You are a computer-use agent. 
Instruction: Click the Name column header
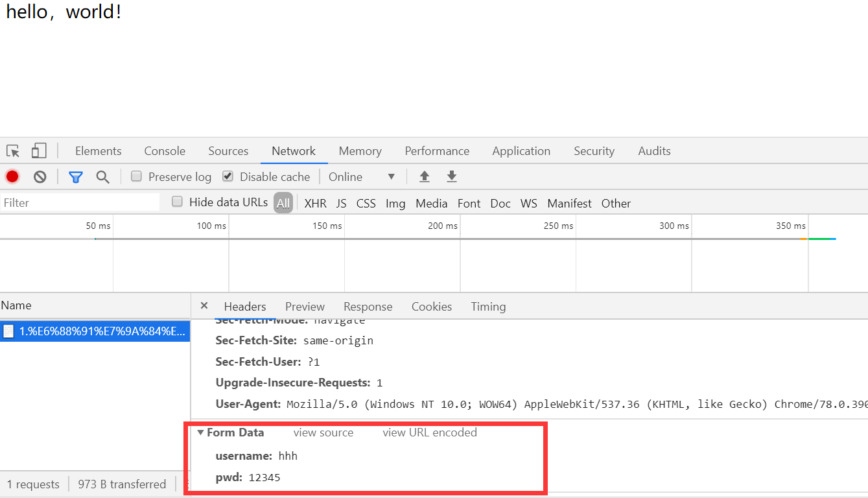click(x=95, y=305)
